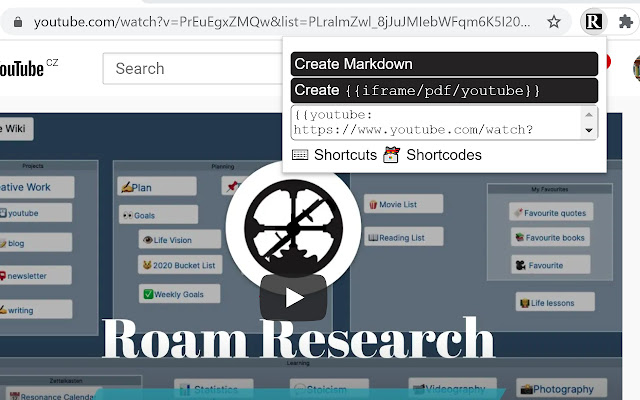The image size is (640, 400).
Task: Click the Roam extension R icon
Action: [x=593, y=22]
